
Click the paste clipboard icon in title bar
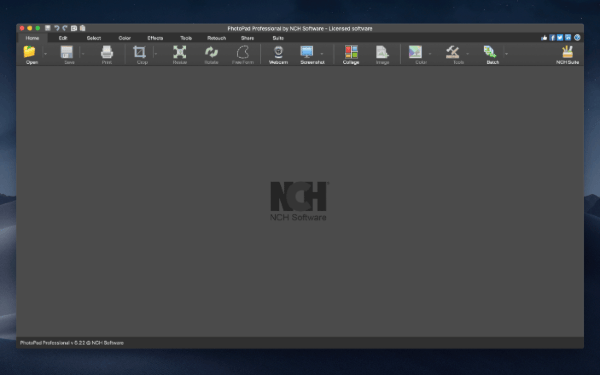pyautogui.click(x=83, y=28)
